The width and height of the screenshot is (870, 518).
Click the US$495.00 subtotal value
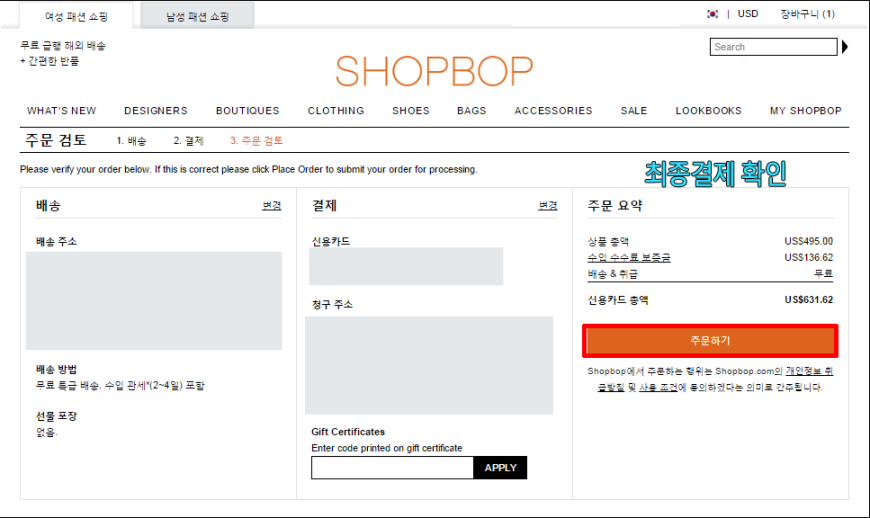(808, 241)
